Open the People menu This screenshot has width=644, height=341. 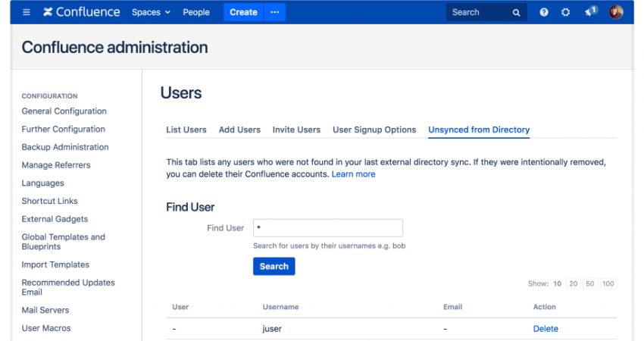196,12
